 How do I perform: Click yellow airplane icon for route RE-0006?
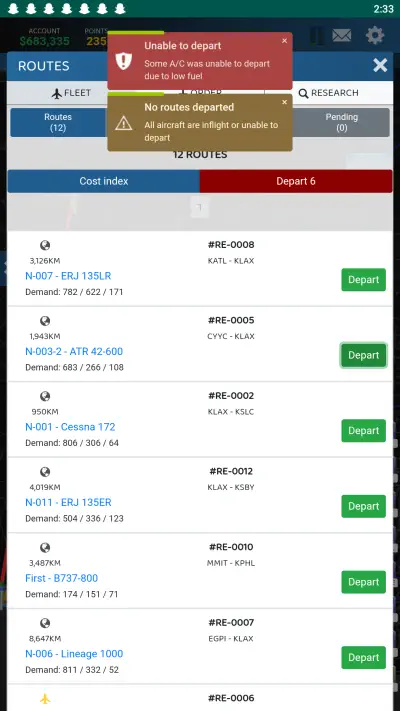[45, 699]
